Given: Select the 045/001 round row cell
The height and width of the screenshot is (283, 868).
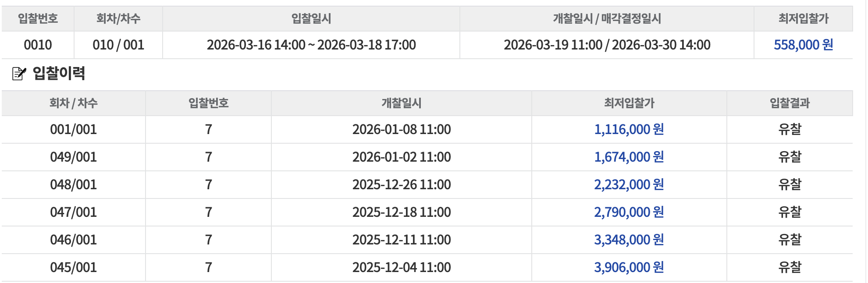Looking at the screenshot, I should tap(73, 267).
